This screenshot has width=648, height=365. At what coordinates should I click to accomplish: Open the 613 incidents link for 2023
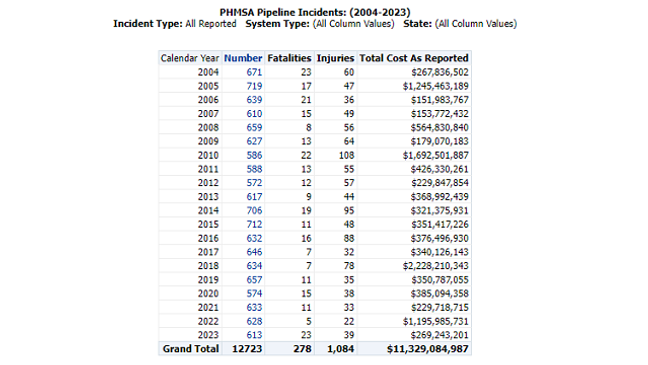click(x=254, y=335)
